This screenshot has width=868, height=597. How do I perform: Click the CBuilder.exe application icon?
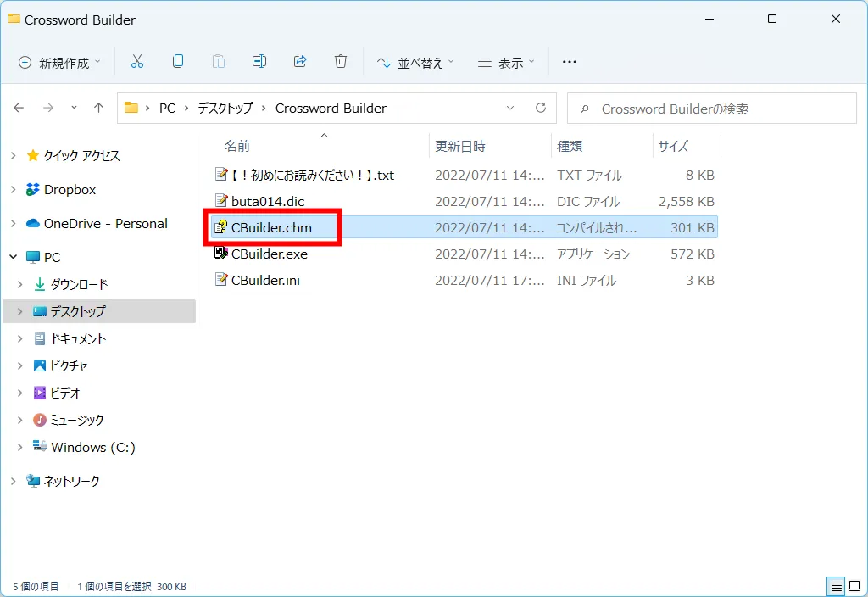[x=221, y=254]
